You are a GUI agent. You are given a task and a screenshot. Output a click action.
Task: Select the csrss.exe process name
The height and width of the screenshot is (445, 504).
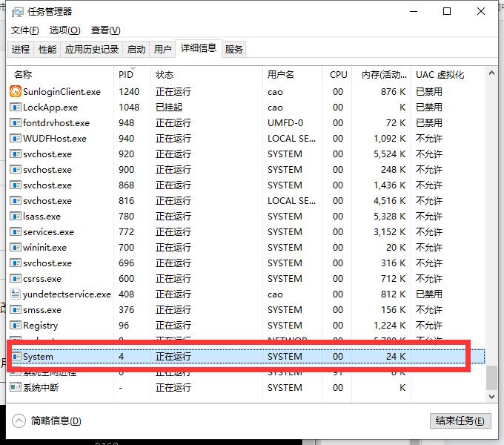click(42, 278)
